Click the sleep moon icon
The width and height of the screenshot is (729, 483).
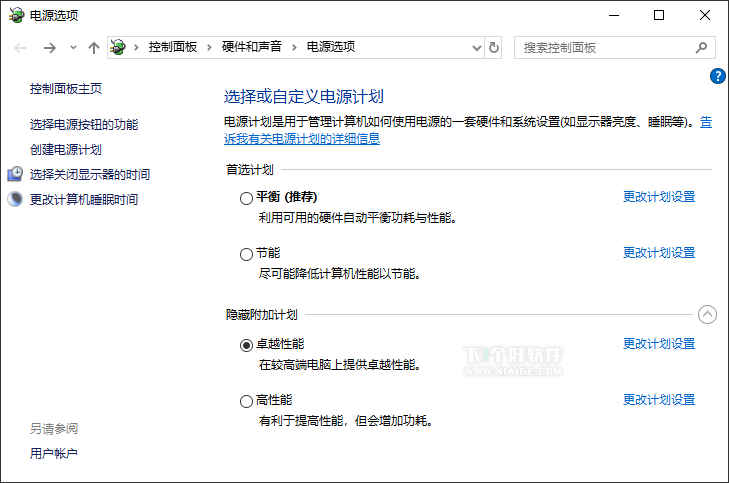[15, 199]
